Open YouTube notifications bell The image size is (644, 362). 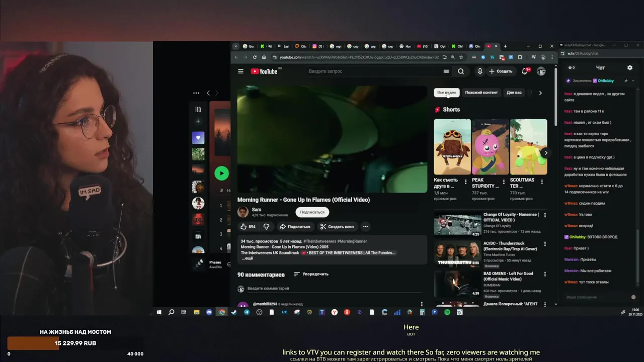pyautogui.click(x=525, y=71)
